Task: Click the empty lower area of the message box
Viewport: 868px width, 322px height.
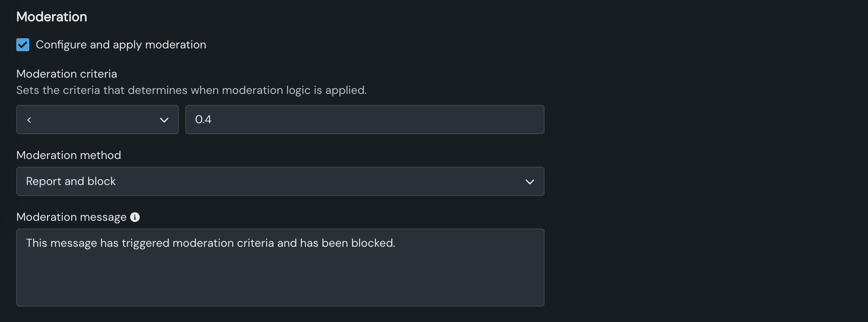Action: pos(280,285)
